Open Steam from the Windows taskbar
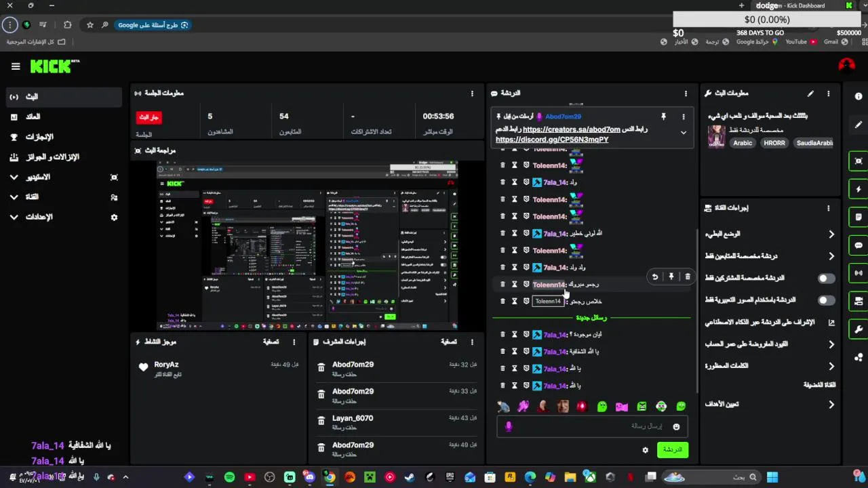The width and height of the screenshot is (868, 488). [x=410, y=477]
